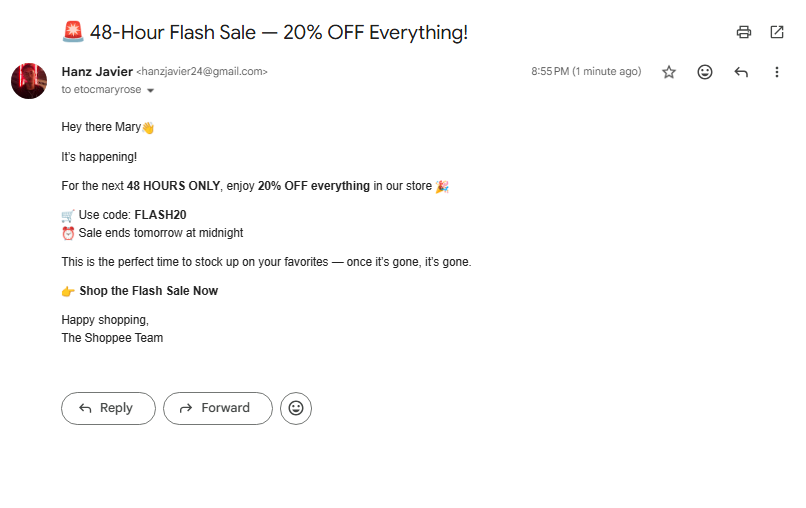This screenshot has height=508, width=806.
Task: Click the shopping cart emoji before Use code
Action: click(68, 215)
